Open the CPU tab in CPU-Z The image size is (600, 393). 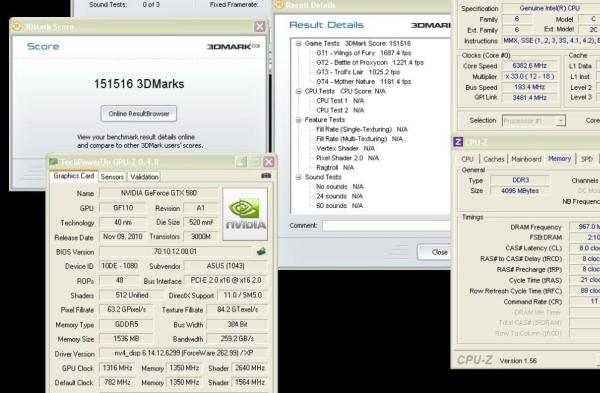(x=467, y=159)
